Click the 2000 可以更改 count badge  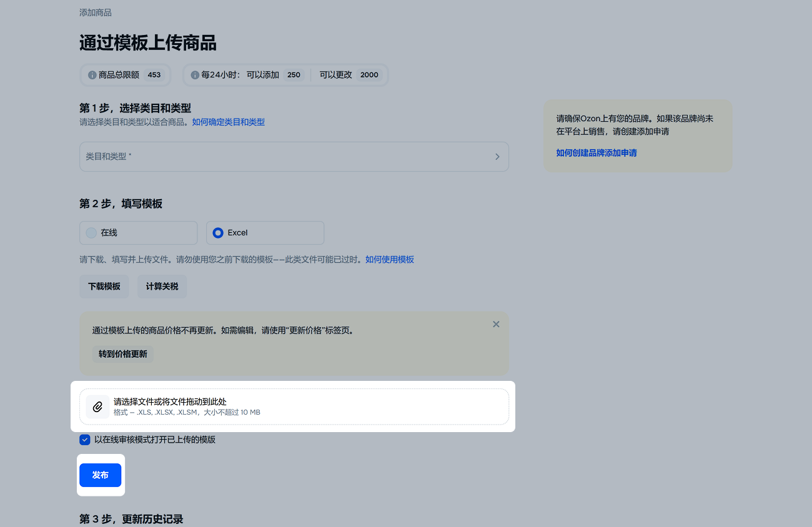coord(369,75)
